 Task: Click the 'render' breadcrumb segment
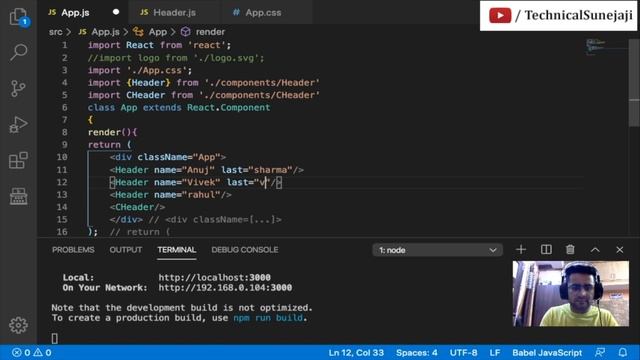click(x=210, y=32)
